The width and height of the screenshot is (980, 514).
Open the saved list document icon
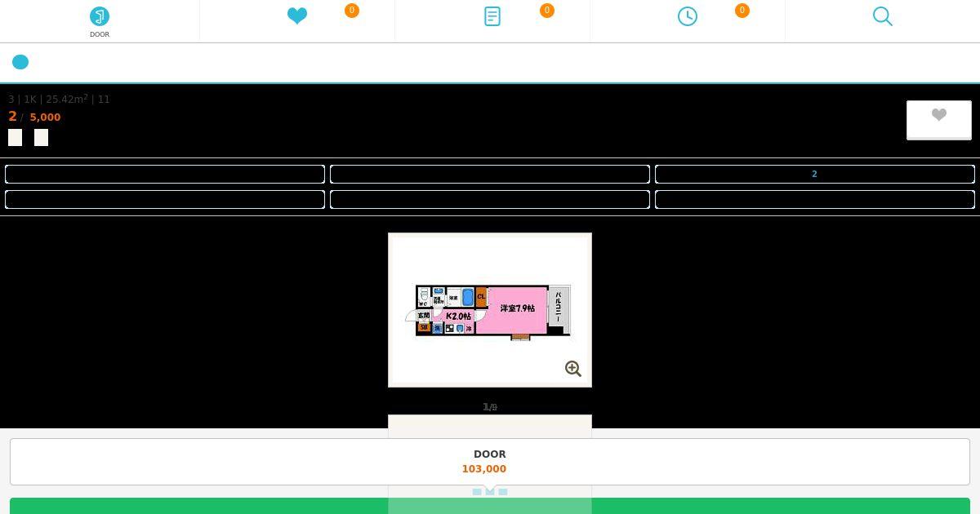(x=492, y=16)
